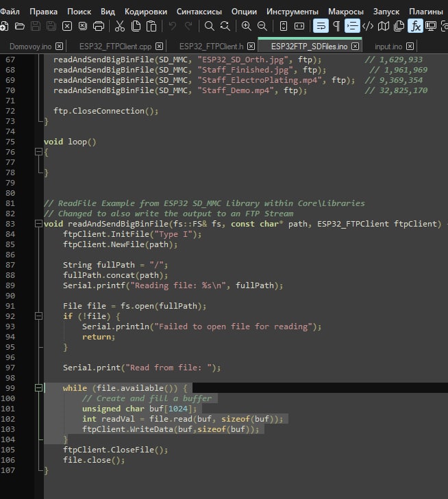
Task: Click the "Staff_Demo.mp4" string literal
Action: pyautogui.click(x=236, y=90)
